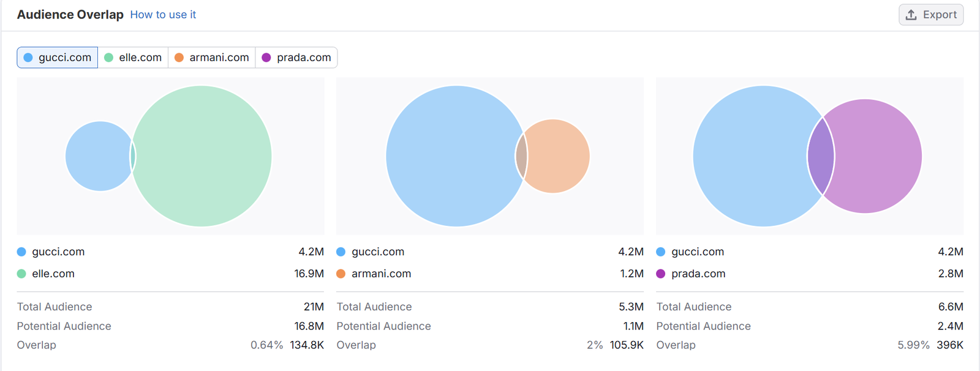Click the small blue gucci.com circle in first chart

tap(97, 156)
